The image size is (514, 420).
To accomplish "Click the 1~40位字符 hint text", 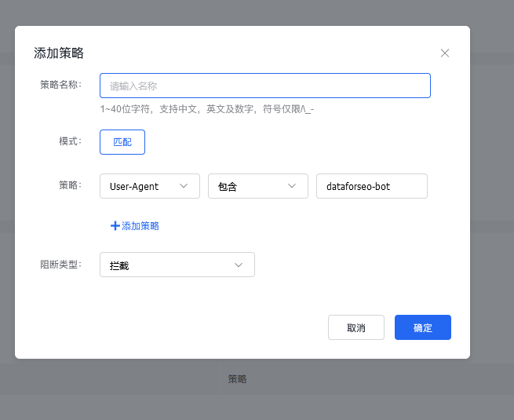I will [207, 109].
